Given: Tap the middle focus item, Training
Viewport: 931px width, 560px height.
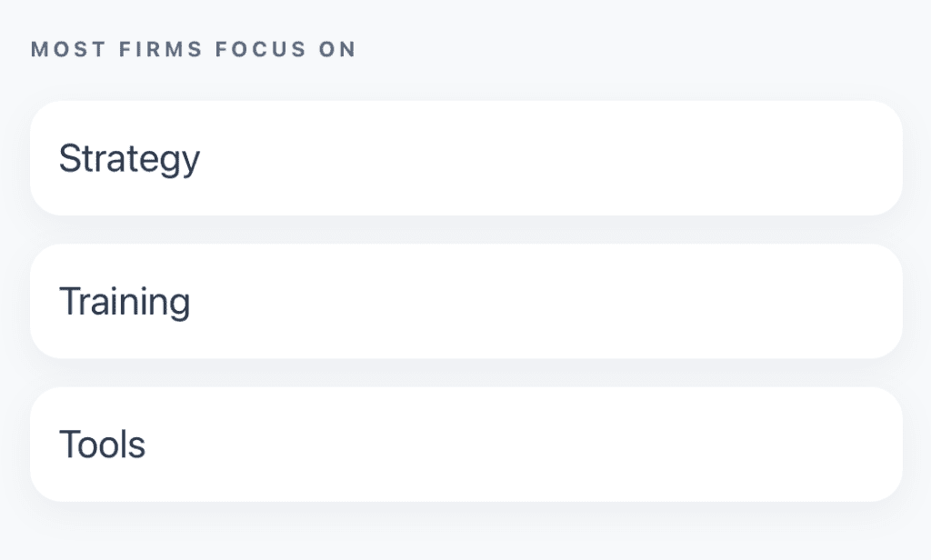Looking at the screenshot, I should click(x=465, y=301).
